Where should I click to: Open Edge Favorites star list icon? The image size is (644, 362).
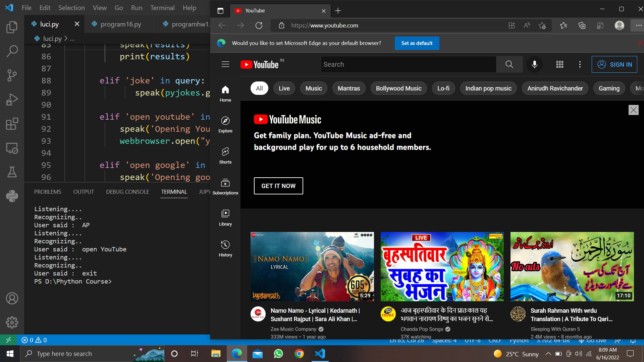coord(563,25)
